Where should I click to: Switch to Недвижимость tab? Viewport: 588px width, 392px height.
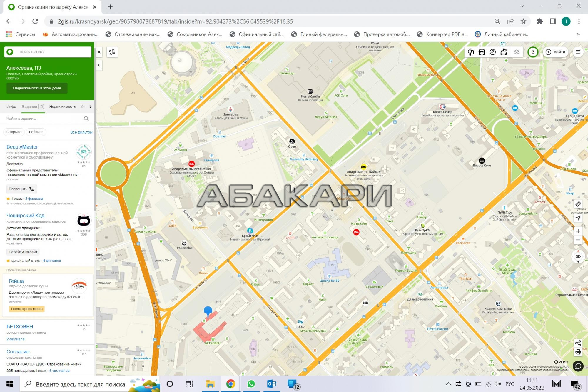62,106
